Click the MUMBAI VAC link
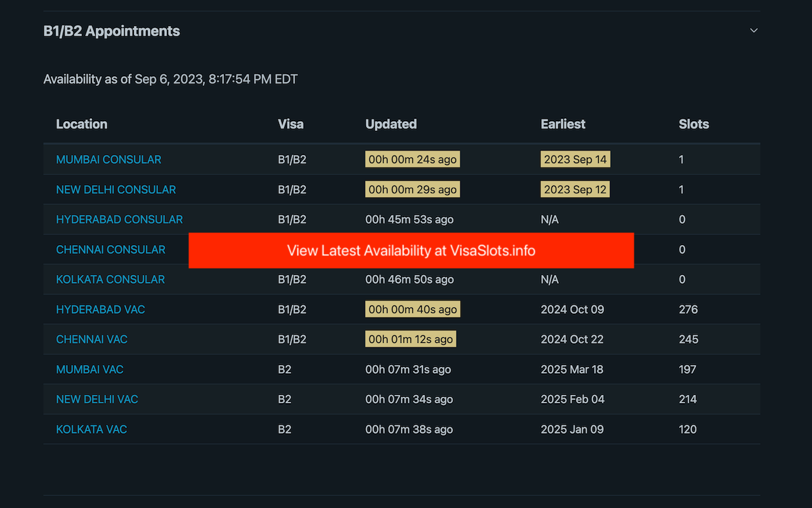The image size is (812, 508). (x=89, y=369)
